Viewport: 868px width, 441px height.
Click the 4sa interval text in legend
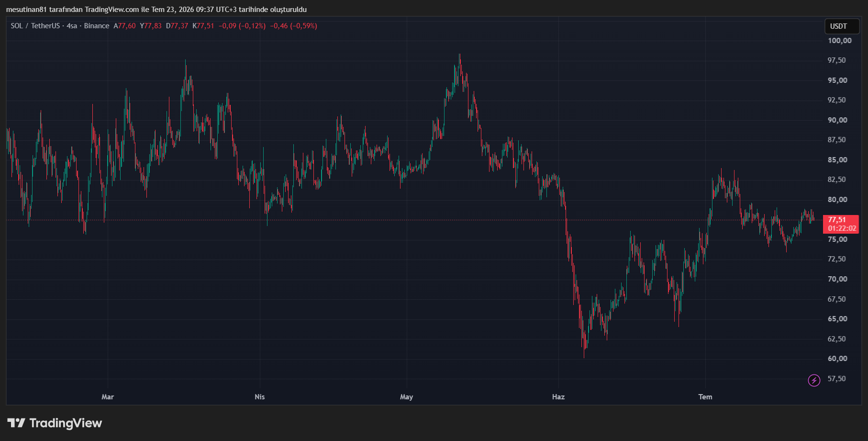(x=72, y=26)
